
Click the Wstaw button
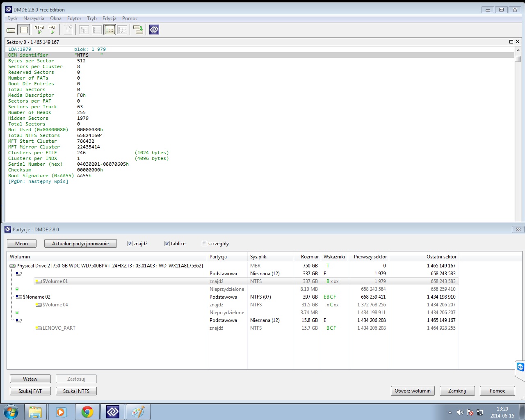(30, 379)
